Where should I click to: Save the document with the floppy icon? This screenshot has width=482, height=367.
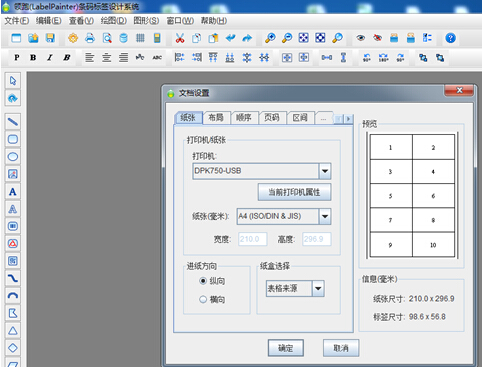pyautogui.click(x=50, y=38)
